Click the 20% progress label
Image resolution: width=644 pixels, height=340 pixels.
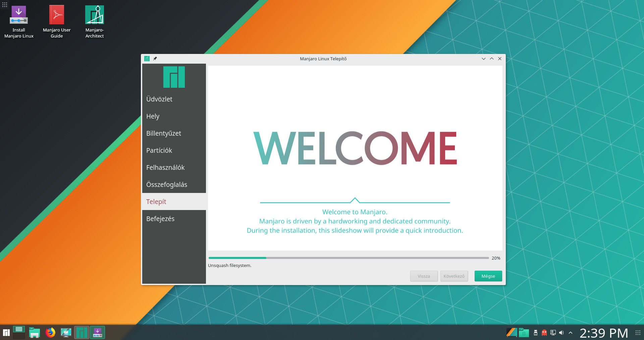point(496,258)
